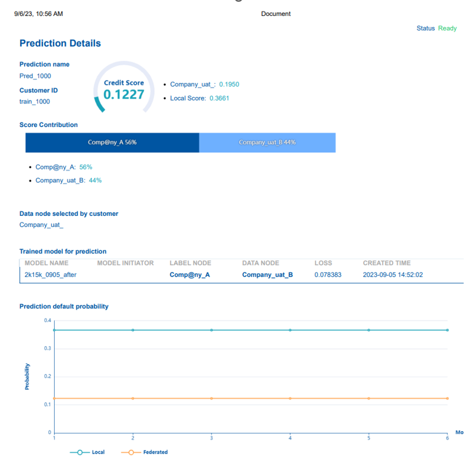
Task: Click the Prediction Details heading
Action: pos(60,44)
